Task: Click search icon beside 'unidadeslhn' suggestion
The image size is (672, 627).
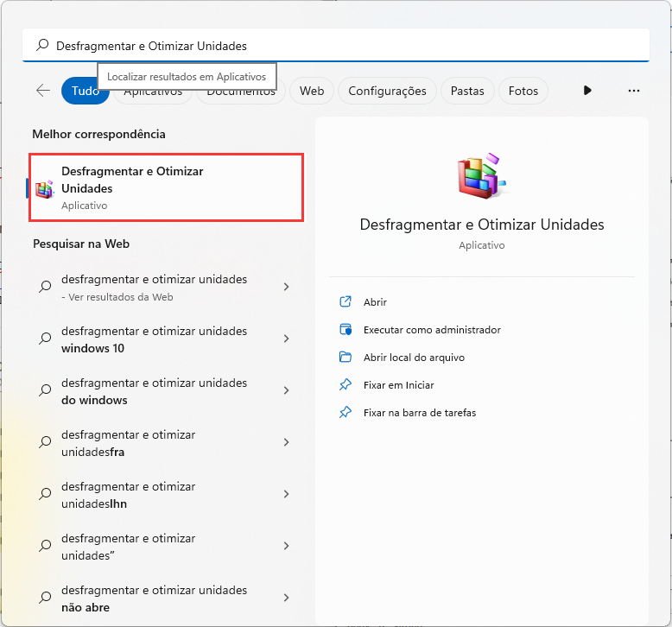Action: (45, 494)
